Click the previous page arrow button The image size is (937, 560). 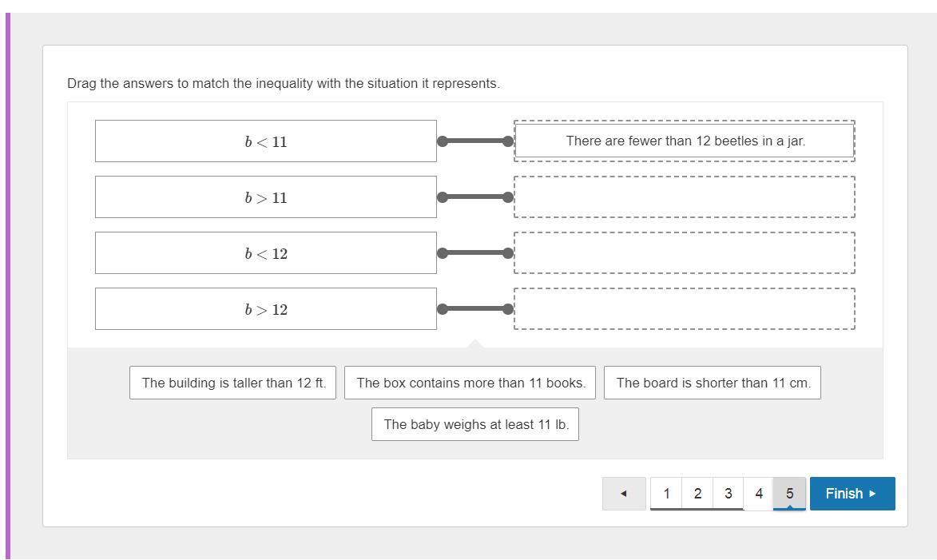click(623, 494)
